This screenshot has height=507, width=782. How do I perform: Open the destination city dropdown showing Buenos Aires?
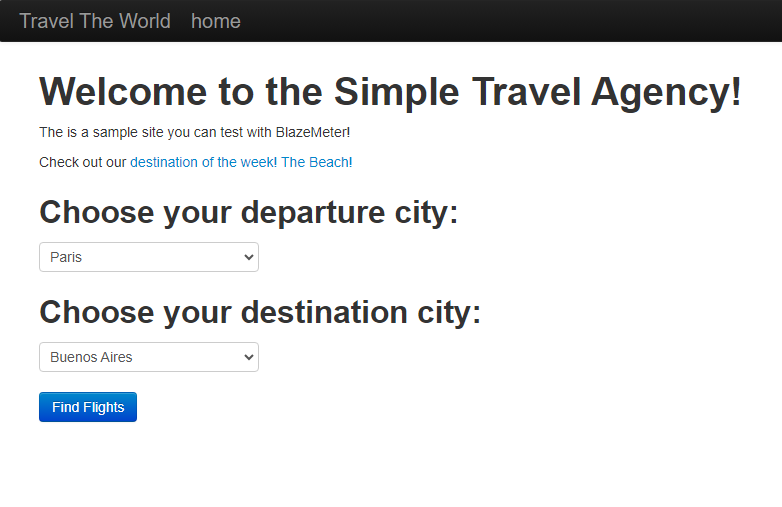coord(149,357)
